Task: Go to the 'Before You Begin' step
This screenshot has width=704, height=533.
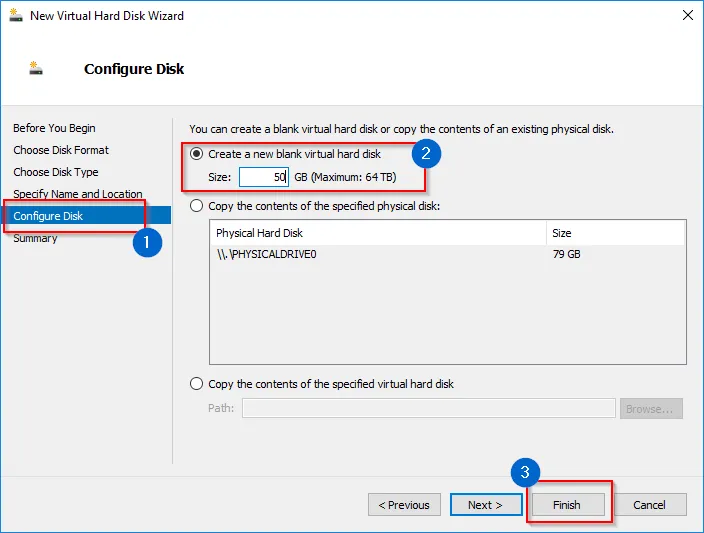Action: pyautogui.click(x=54, y=128)
